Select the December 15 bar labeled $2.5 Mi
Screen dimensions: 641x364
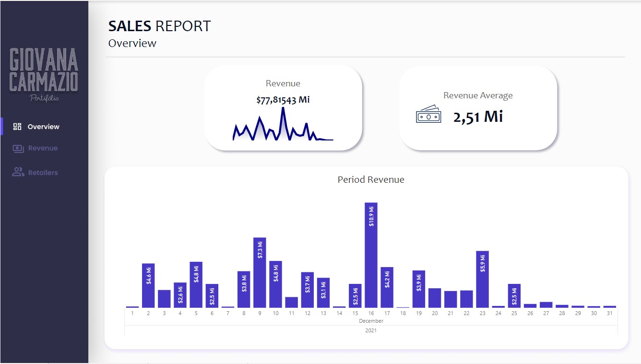coord(355,296)
